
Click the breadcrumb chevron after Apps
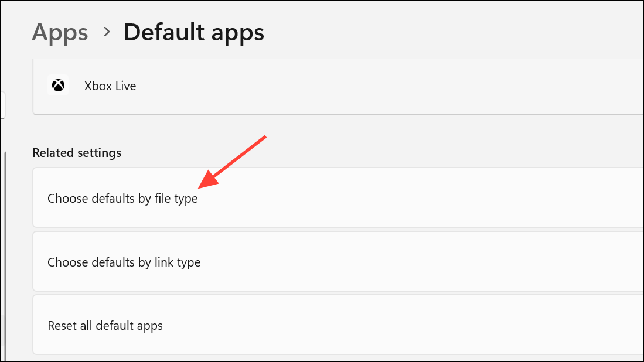106,32
